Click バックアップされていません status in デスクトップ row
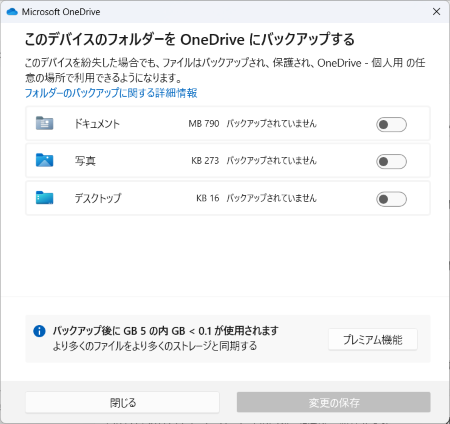This screenshot has height=424, width=450. (271, 198)
